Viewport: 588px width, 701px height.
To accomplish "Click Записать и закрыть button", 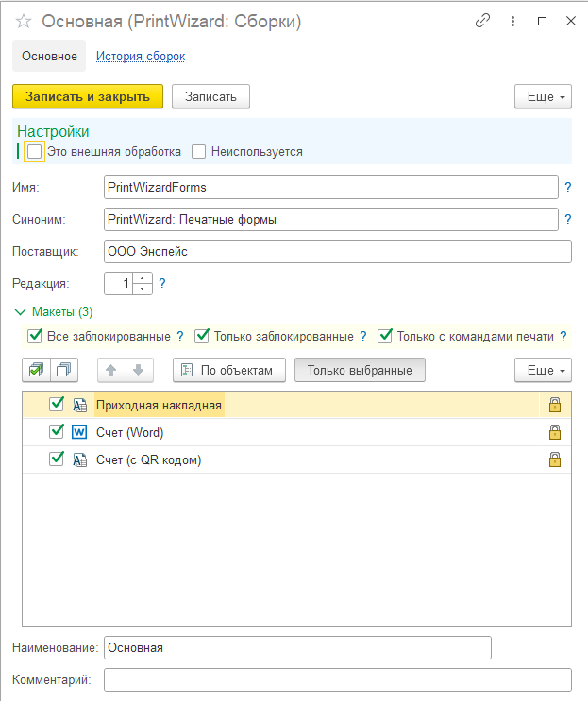I will (x=88, y=96).
